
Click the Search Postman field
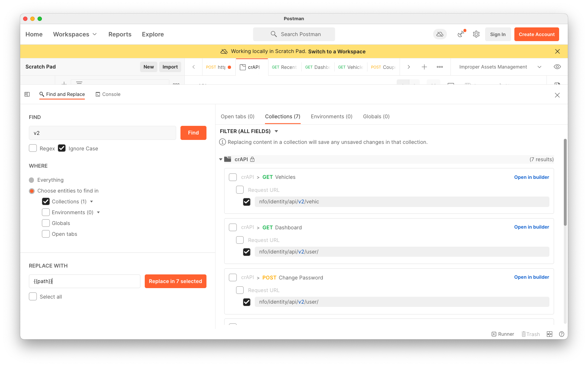(294, 34)
